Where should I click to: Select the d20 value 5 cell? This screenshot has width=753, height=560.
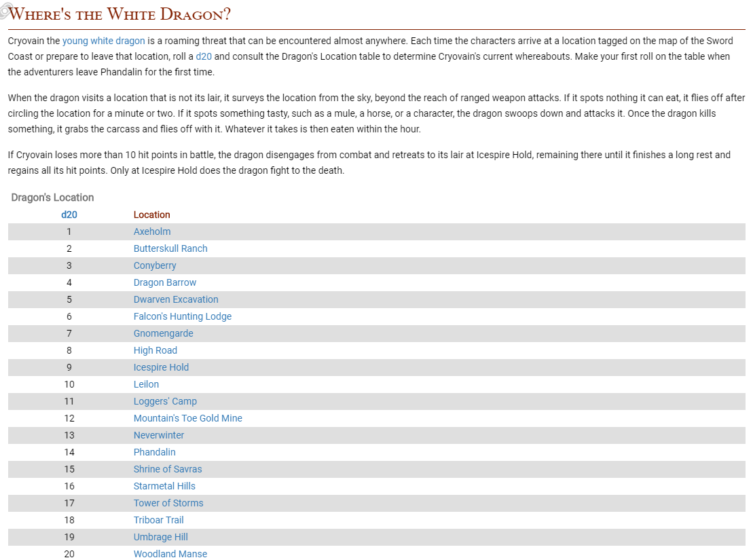click(x=69, y=299)
